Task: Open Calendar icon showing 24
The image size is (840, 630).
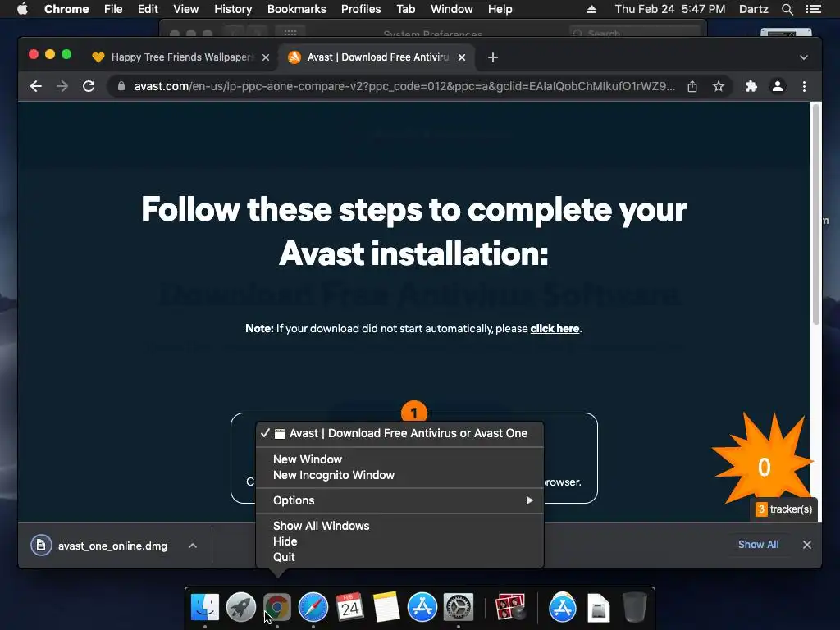Action: click(349, 608)
